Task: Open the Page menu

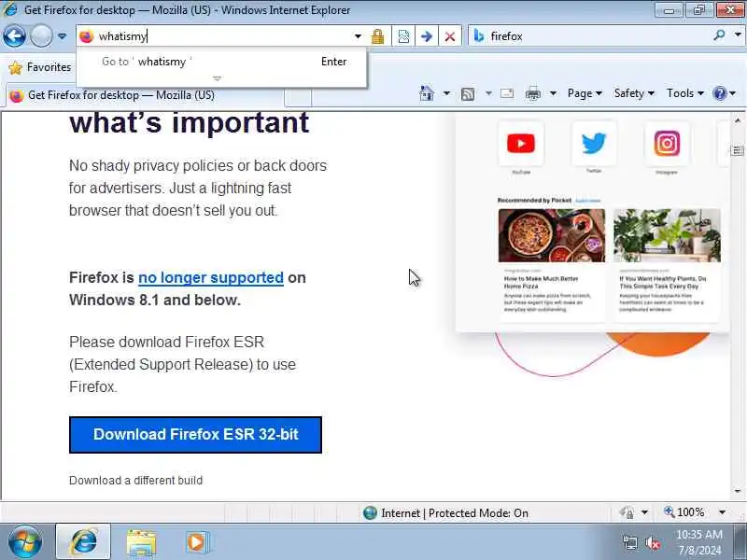Action: 585,93
